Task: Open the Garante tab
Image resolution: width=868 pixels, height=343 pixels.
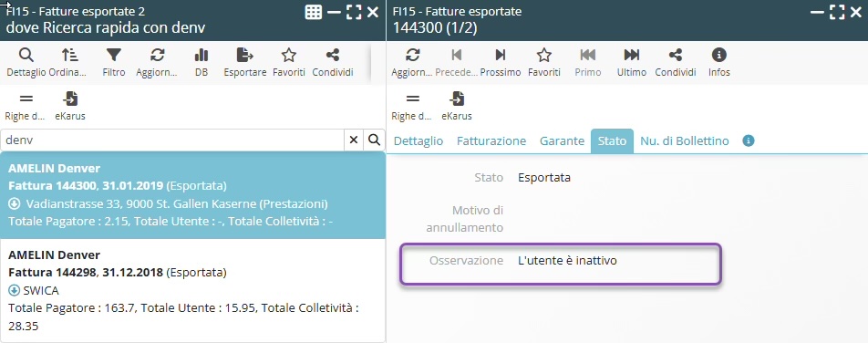Action: click(562, 141)
